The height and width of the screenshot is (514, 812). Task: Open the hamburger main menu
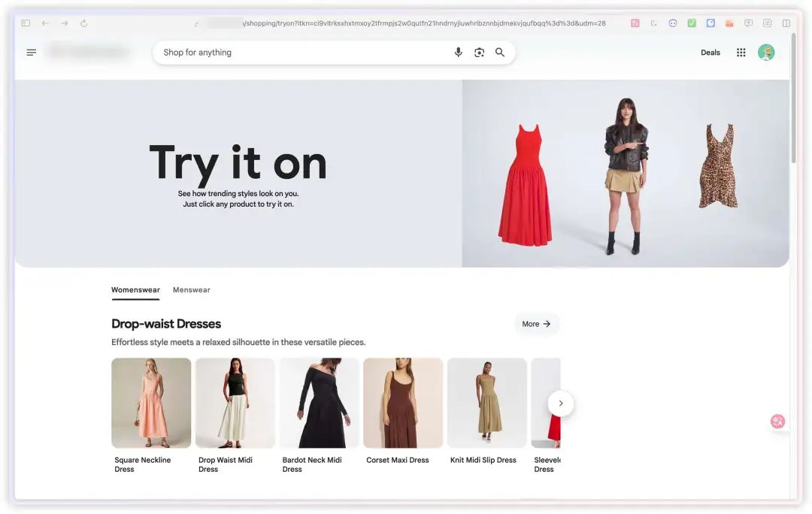tap(32, 53)
